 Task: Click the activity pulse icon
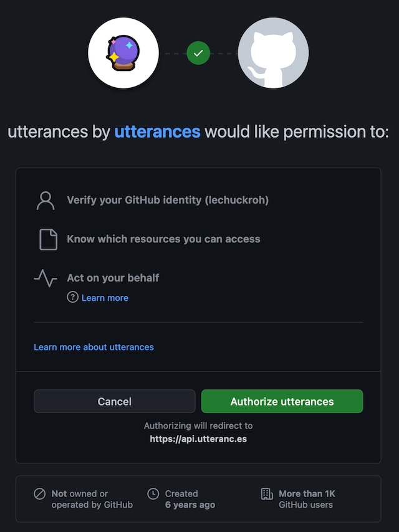coord(46,278)
